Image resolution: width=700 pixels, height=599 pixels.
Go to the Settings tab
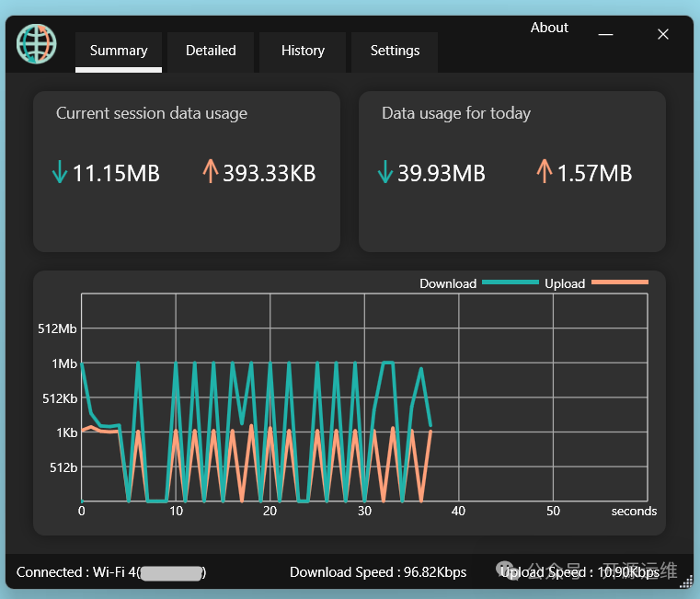[x=395, y=52]
